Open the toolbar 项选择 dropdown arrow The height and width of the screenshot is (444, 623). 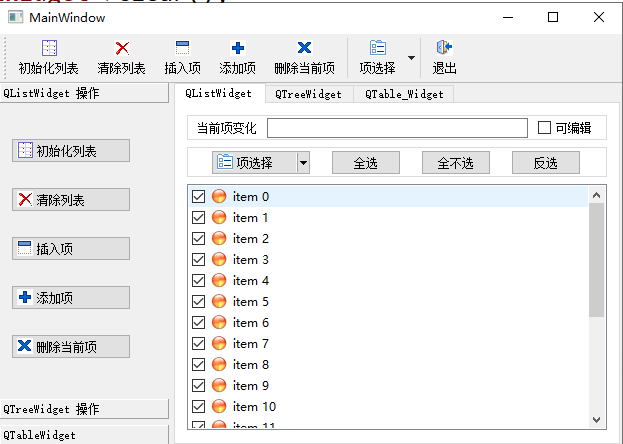[x=412, y=58]
